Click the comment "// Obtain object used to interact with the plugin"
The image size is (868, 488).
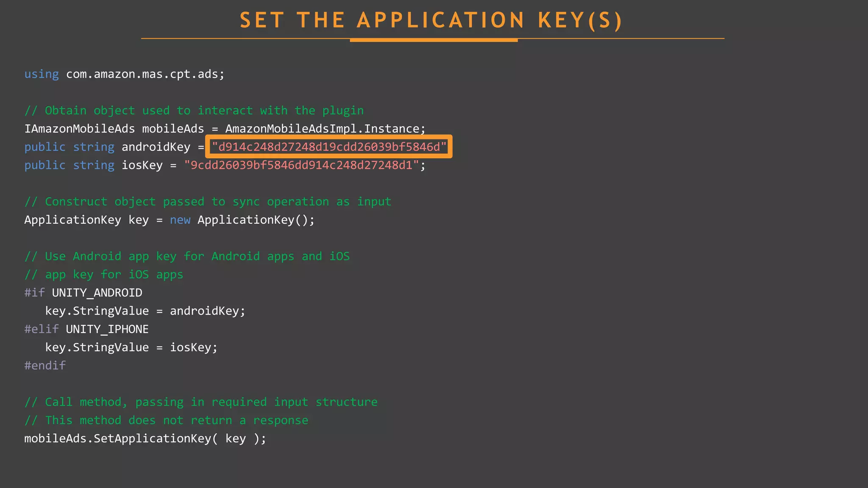click(194, 111)
